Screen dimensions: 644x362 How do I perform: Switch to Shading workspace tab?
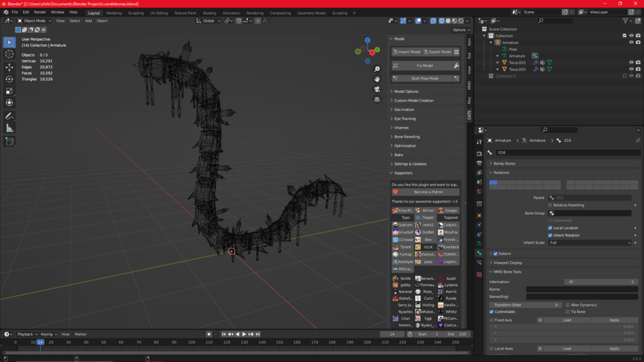[x=209, y=13]
